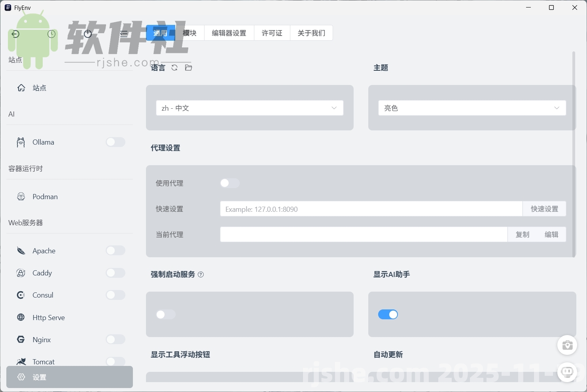The width and height of the screenshot is (587, 392).
Task: Enable the 使用代理 proxy toggle
Action: 230,183
